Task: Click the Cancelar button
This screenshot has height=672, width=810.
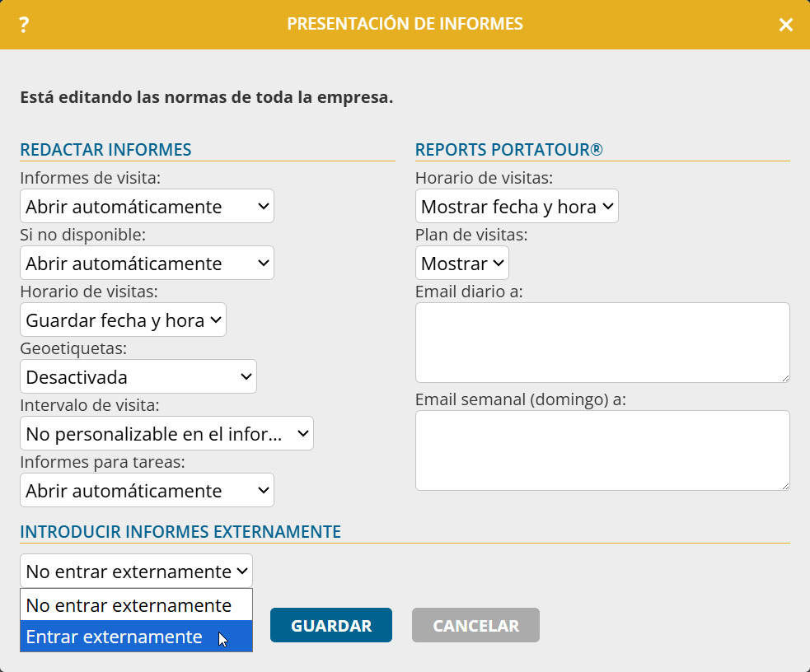Action: click(x=475, y=625)
